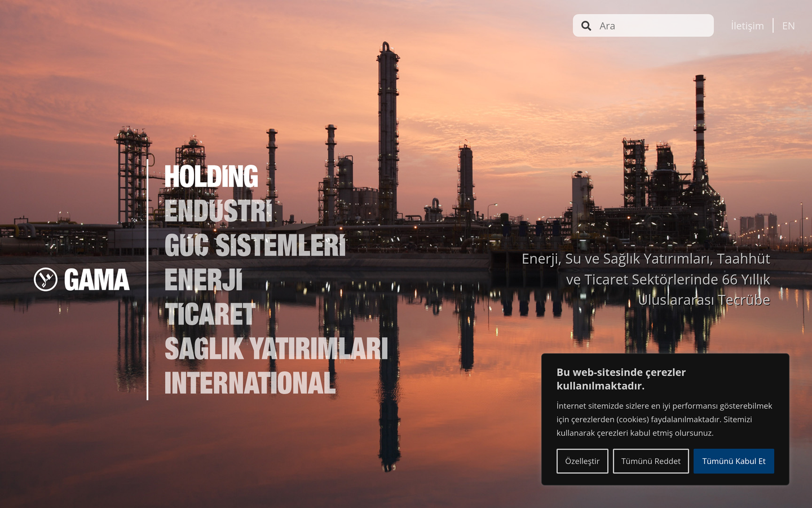Screen dimensions: 812x508
Task: Focus the Ara search field
Action: [643, 25]
